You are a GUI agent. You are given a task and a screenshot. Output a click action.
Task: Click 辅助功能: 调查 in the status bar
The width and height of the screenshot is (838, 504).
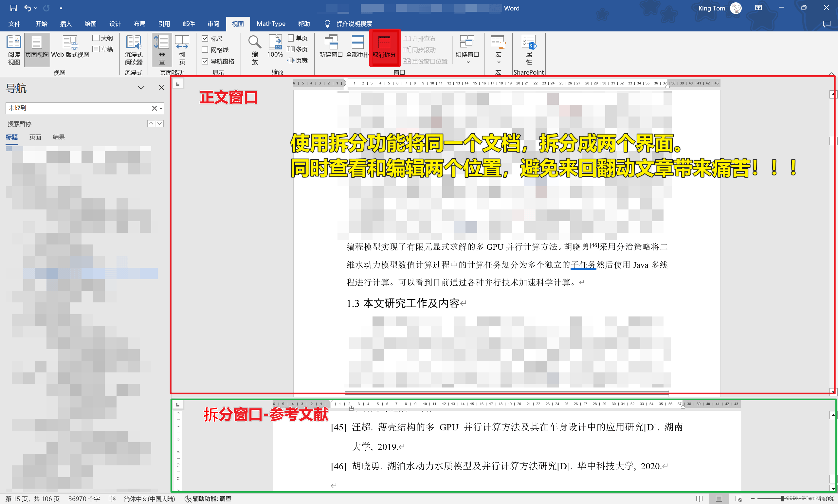(x=208, y=498)
